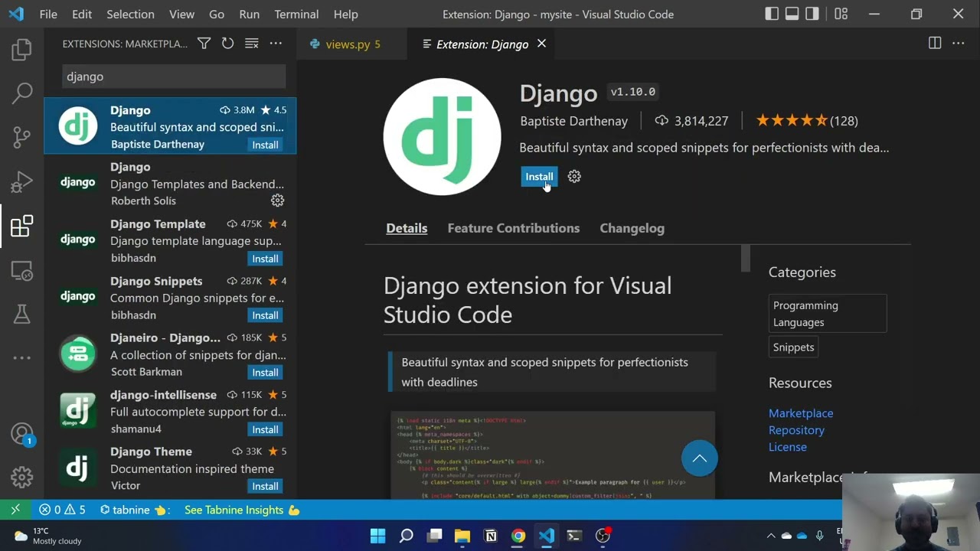Click the scroll-to-top arrow button

(x=700, y=458)
